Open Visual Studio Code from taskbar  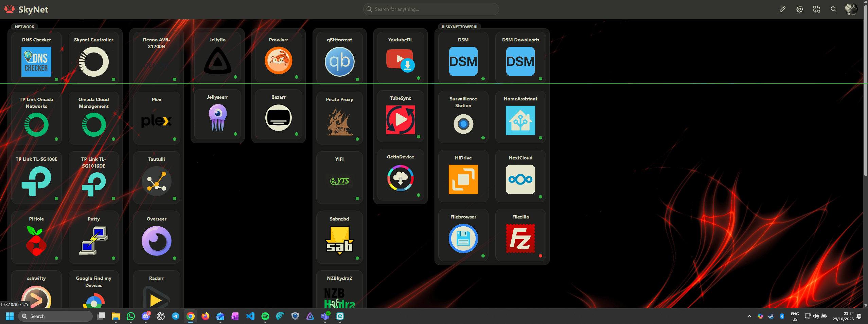tap(250, 316)
